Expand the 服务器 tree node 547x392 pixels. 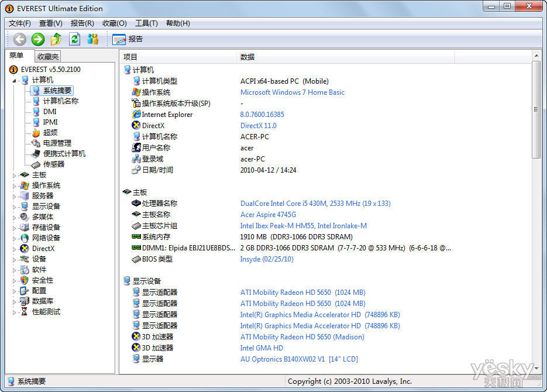(14, 197)
